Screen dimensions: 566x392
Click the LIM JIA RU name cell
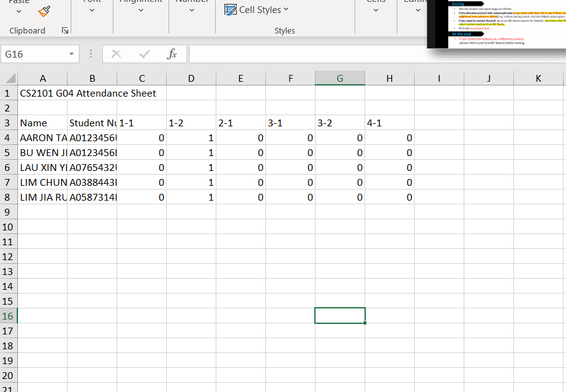pos(43,198)
